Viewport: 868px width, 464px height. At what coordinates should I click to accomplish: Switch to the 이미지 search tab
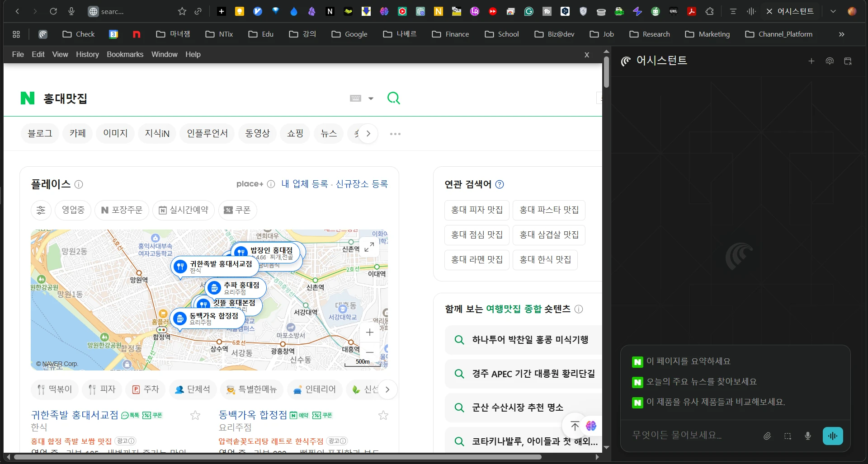(115, 133)
